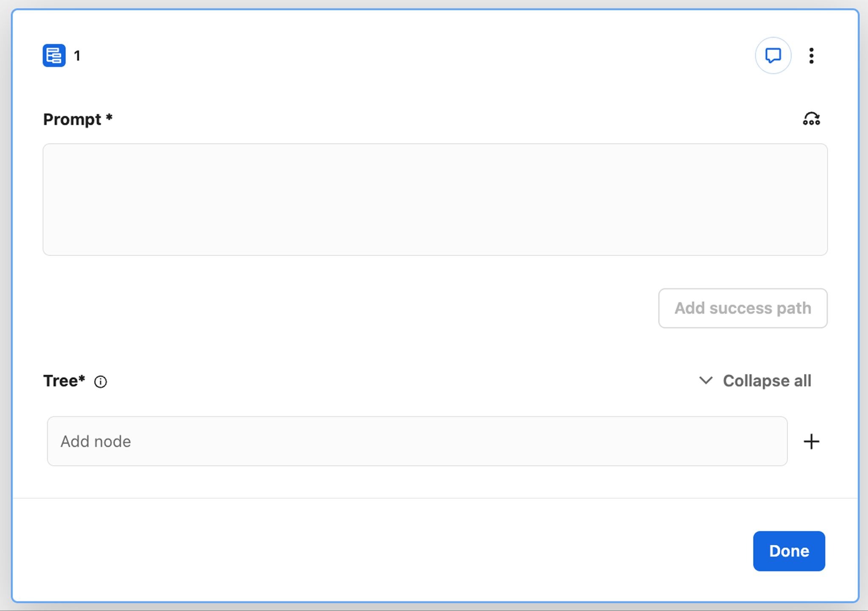Click the word Done on the button
This screenshot has width=868, height=611.
789,551
